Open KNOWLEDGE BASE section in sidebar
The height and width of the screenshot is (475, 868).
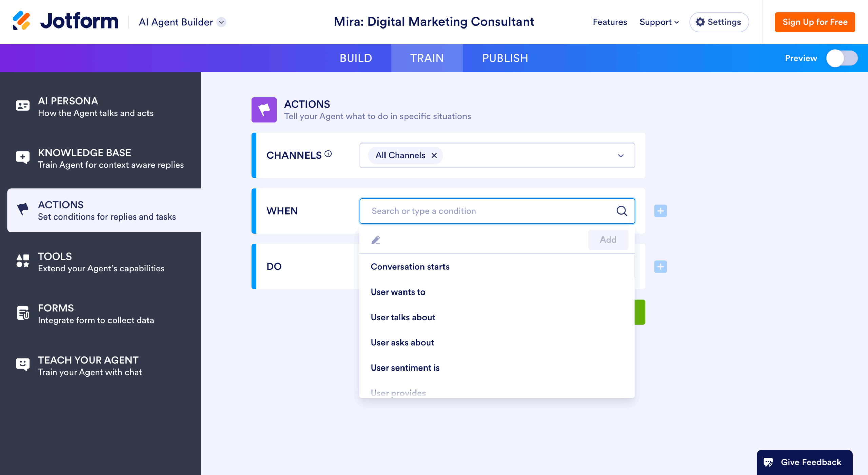tap(100, 158)
